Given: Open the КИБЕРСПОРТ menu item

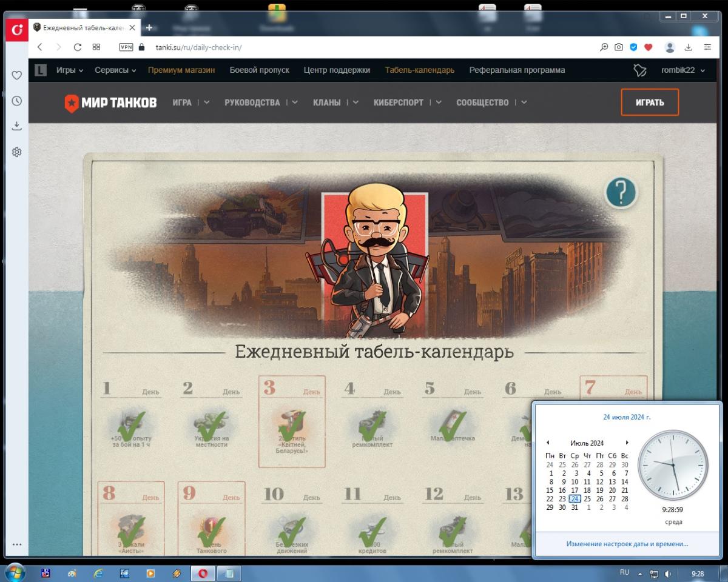Looking at the screenshot, I should 399,102.
